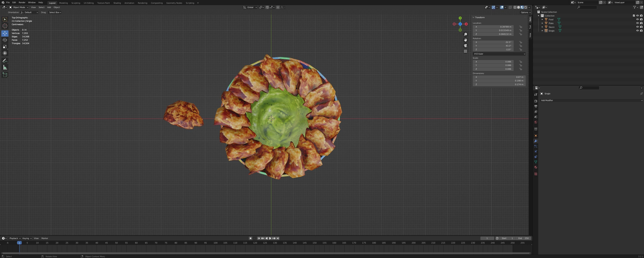Hide the Sauce object with eye icon
The image size is (644, 258).
[637, 27]
